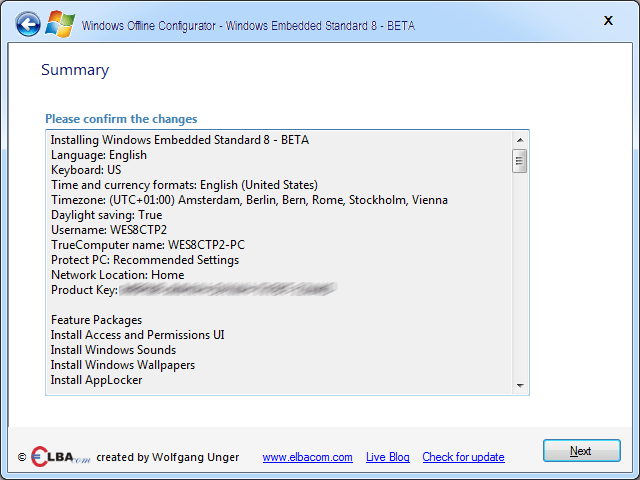Click 'Install Access and Permissions UI'

138,335
